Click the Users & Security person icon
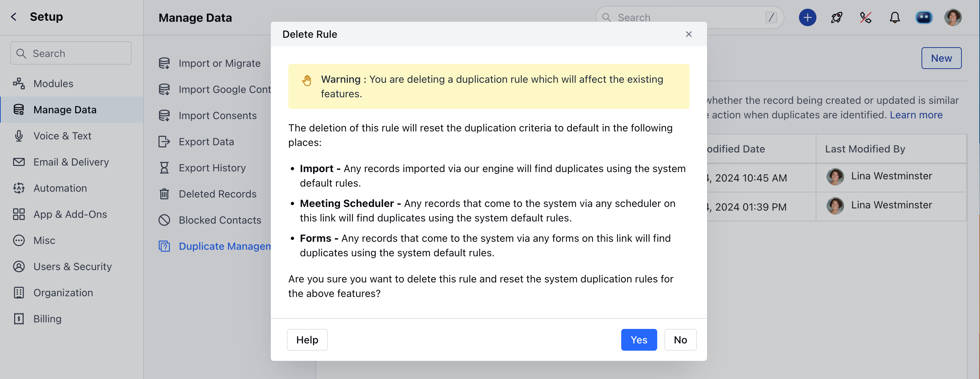Screen dimensions: 980x379 [19, 266]
